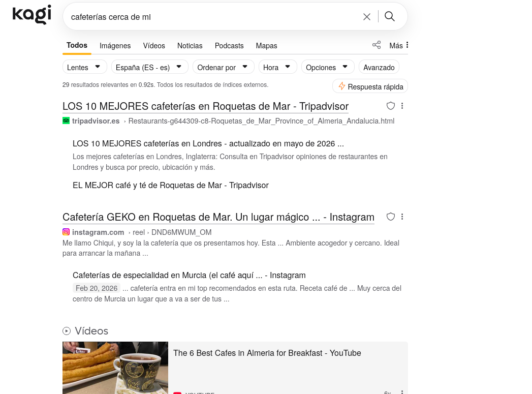Click the Feb 20, 2026 date label

pyautogui.click(x=97, y=288)
